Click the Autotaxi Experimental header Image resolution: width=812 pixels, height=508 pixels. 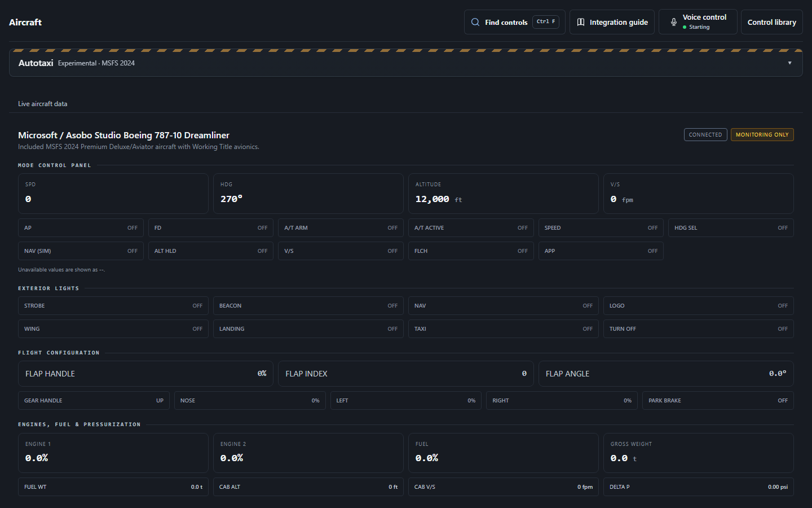[x=405, y=63]
